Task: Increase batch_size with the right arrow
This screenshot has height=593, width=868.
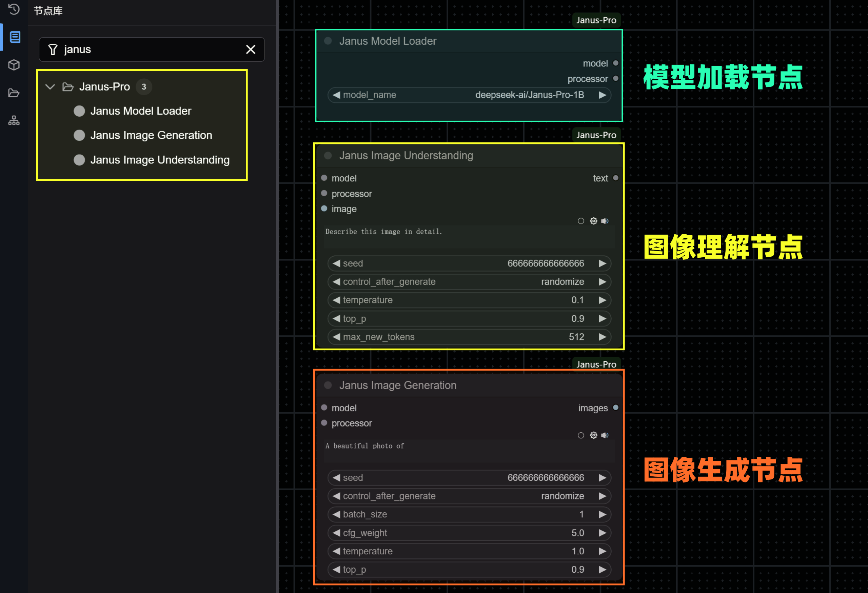Action: [x=603, y=514]
